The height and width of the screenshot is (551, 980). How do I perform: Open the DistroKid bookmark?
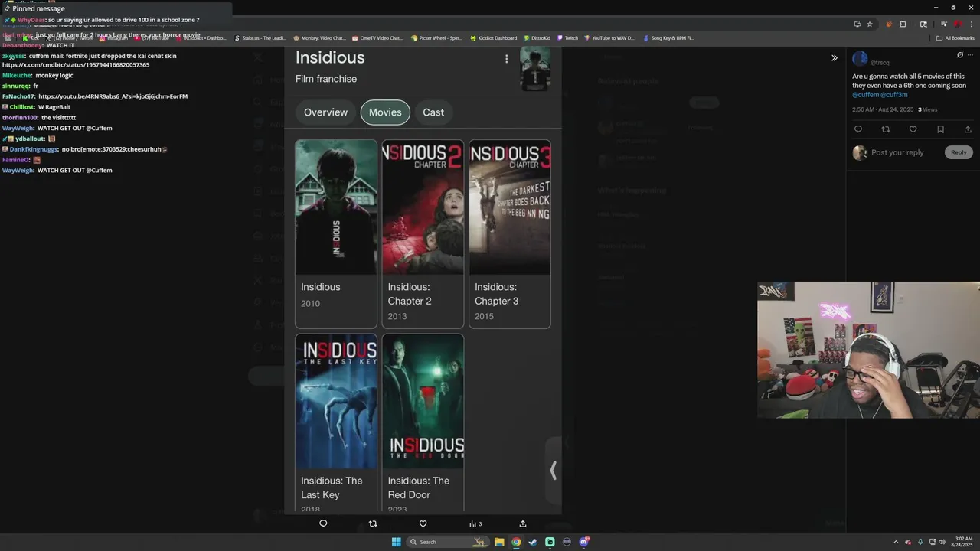click(537, 37)
